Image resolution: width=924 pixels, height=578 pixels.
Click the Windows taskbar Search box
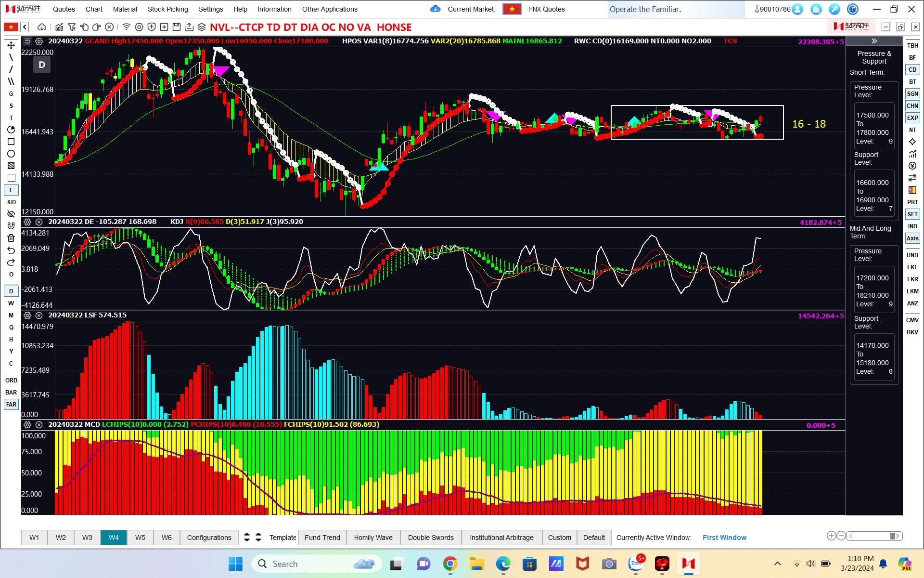point(317,564)
